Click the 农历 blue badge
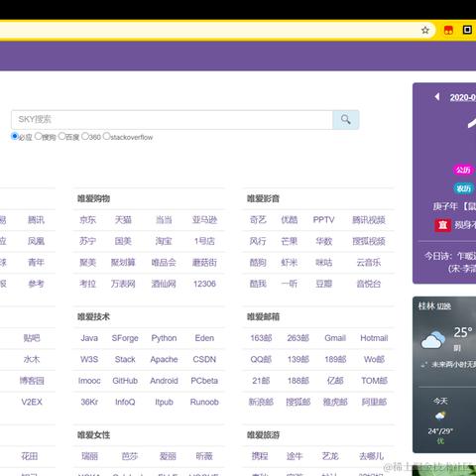 (x=463, y=188)
